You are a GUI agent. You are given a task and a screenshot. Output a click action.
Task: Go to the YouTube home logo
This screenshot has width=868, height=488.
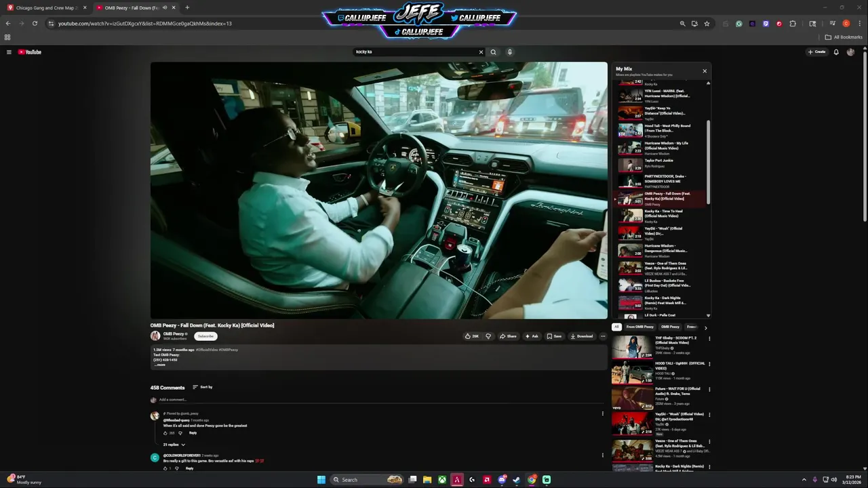click(30, 52)
